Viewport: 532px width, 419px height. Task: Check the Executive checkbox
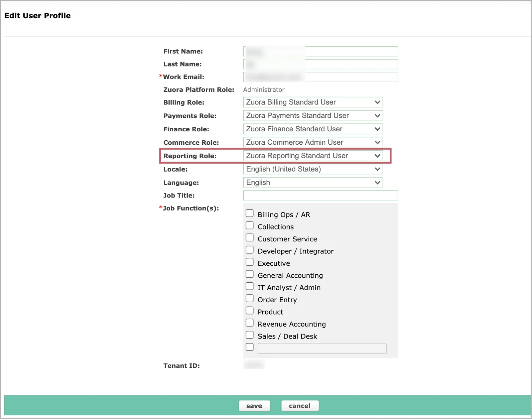pyautogui.click(x=250, y=262)
